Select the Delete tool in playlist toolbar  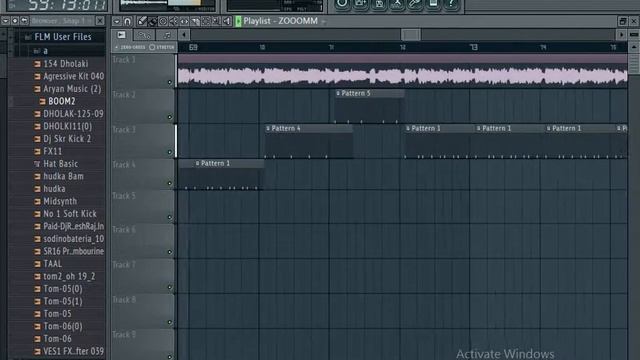tap(163, 21)
